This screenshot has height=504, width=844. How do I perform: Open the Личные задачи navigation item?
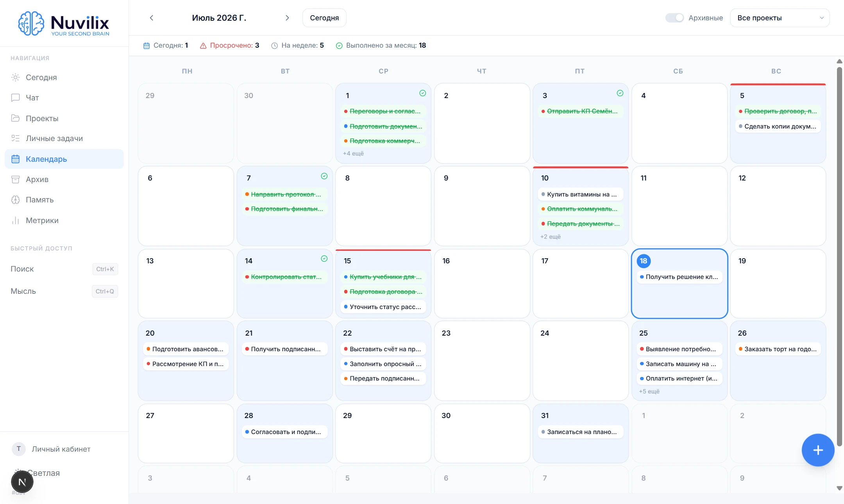click(64, 138)
